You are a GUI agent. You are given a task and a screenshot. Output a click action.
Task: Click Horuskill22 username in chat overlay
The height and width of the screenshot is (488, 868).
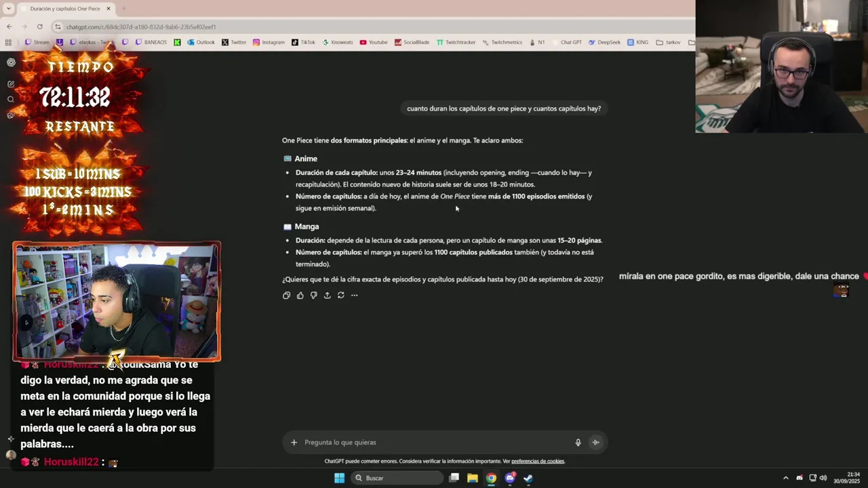(71, 462)
